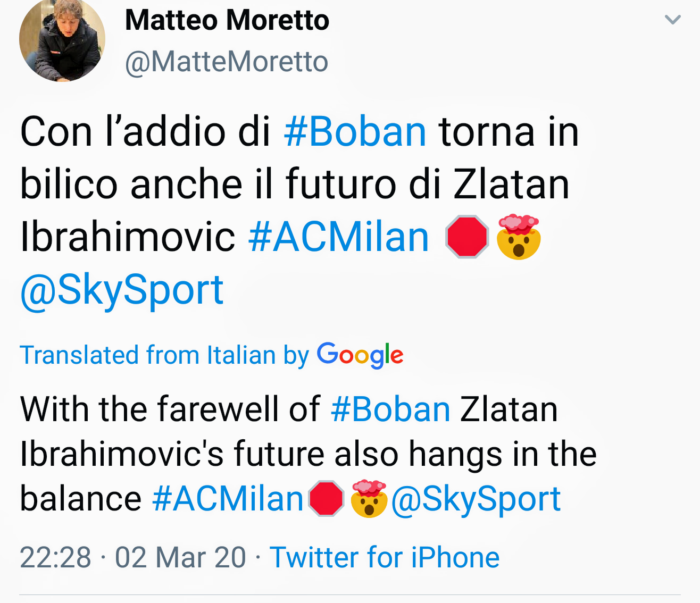Open the tweet options chevron menu
700x603 pixels.
coord(673,20)
